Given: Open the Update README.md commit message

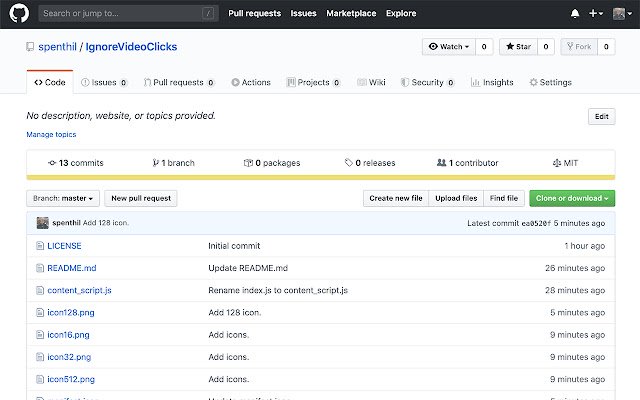Looking at the screenshot, I should point(248,268).
